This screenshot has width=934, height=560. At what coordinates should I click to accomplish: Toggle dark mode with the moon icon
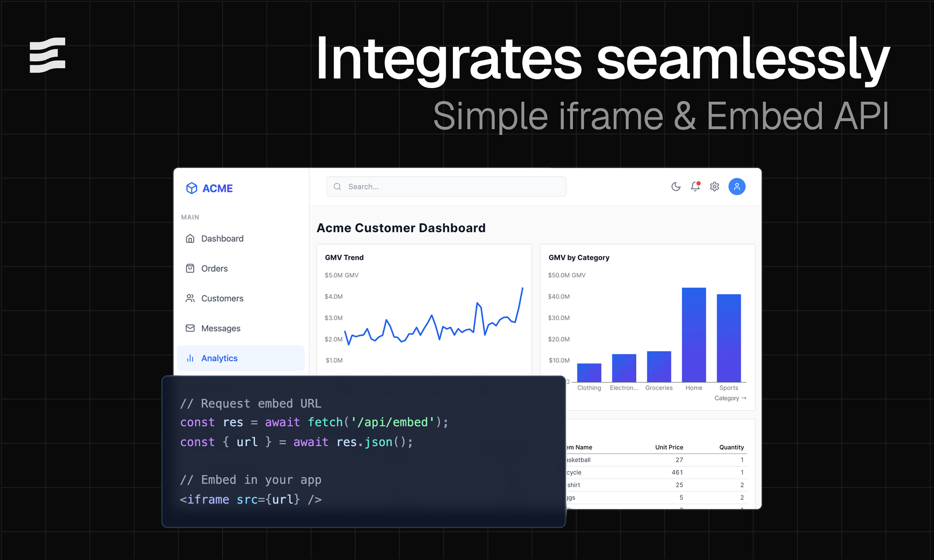click(676, 187)
